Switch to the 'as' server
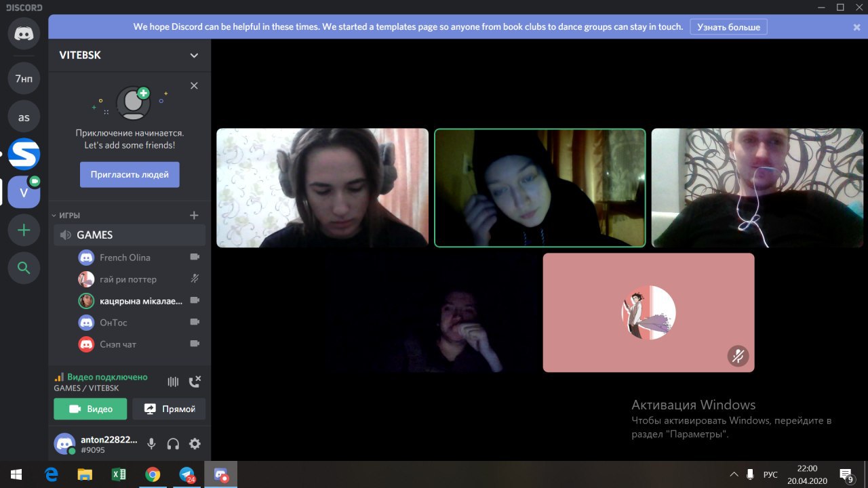 24,117
